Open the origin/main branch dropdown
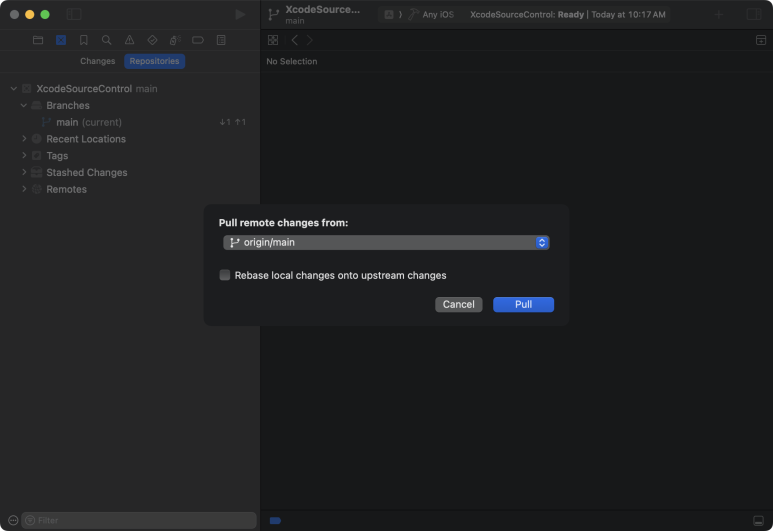Viewport: 773px width, 531px height. 386,243
